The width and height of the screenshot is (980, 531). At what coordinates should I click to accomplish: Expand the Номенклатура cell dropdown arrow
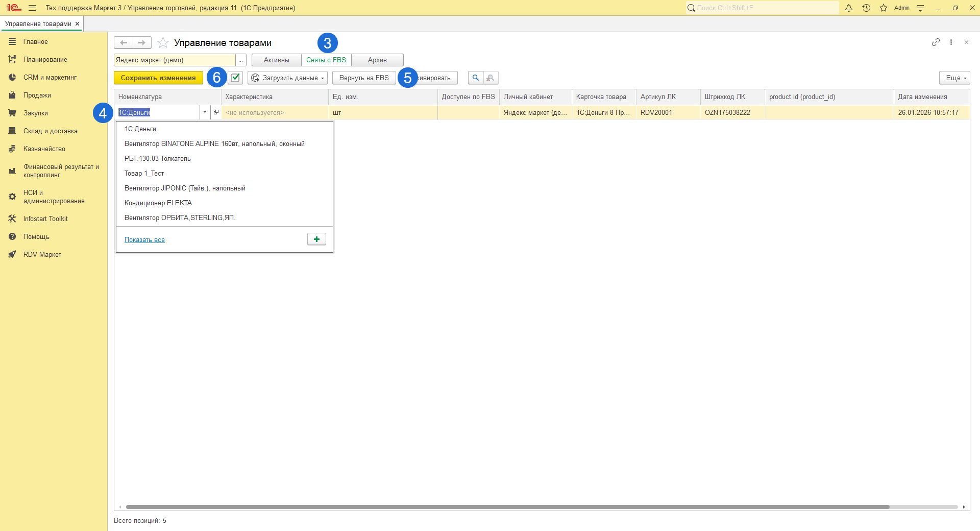point(205,112)
